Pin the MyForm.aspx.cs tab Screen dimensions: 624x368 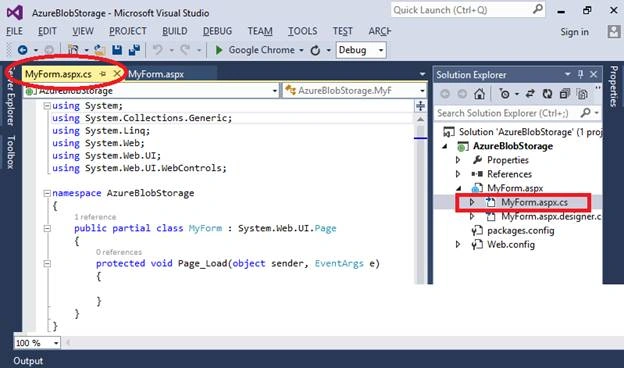(x=103, y=74)
